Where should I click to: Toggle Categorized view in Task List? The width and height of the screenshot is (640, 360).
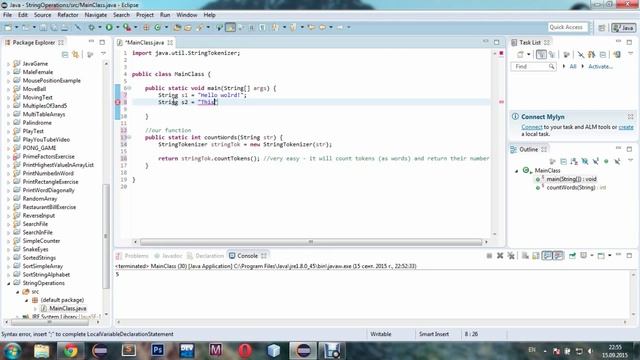tap(541, 54)
